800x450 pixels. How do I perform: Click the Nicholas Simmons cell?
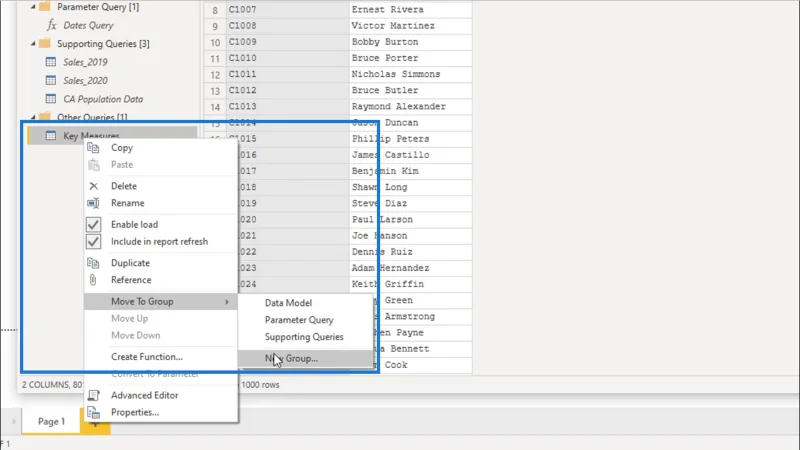[x=411, y=74]
